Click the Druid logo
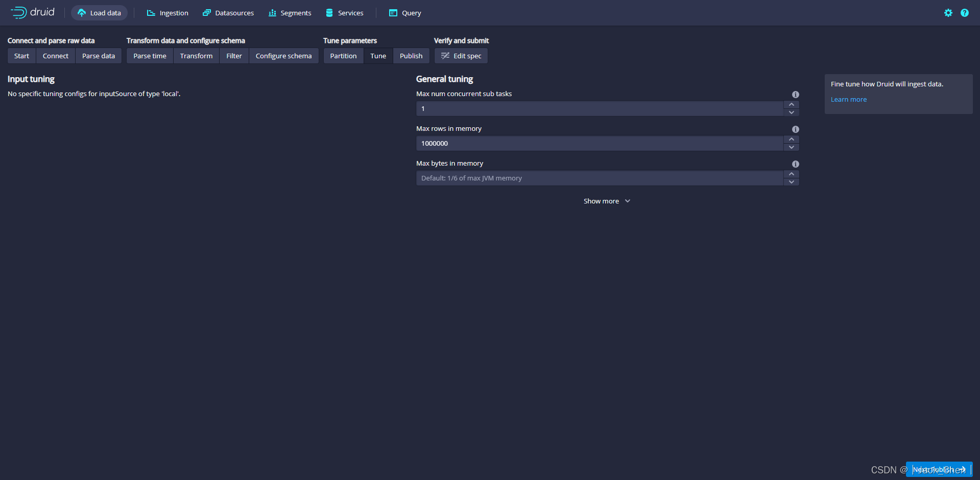The image size is (980, 480). point(33,12)
